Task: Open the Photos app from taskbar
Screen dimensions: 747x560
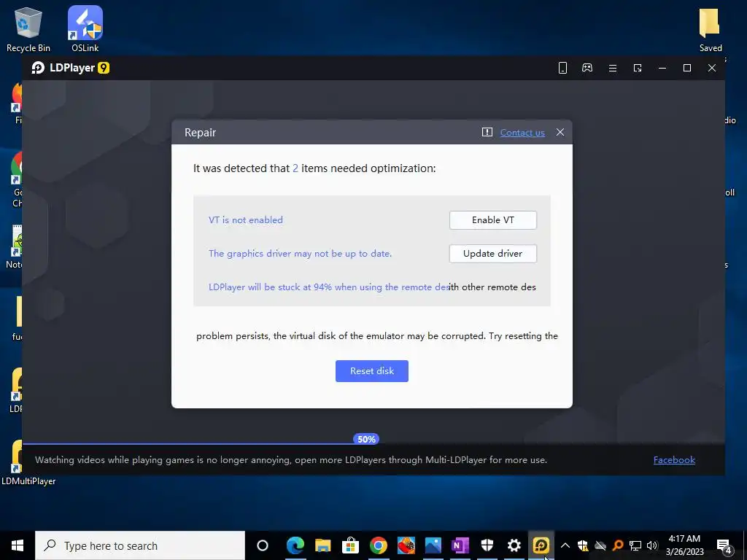Action: (x=433, y=545)
